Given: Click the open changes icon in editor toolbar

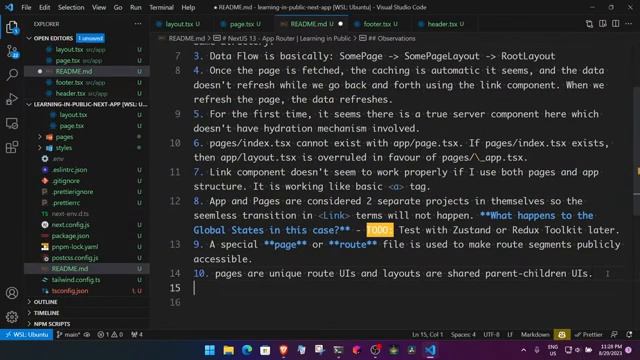Looking at the screenshot, I should 589,24.
